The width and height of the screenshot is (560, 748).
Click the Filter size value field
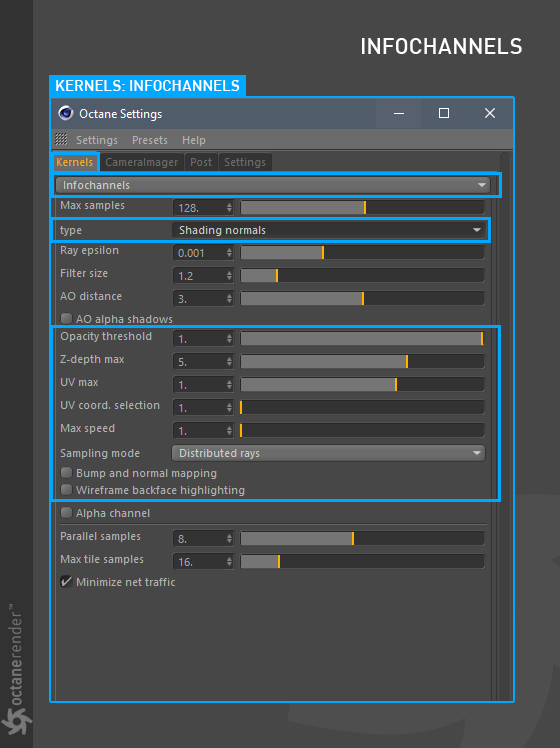[x=199, y=276]
